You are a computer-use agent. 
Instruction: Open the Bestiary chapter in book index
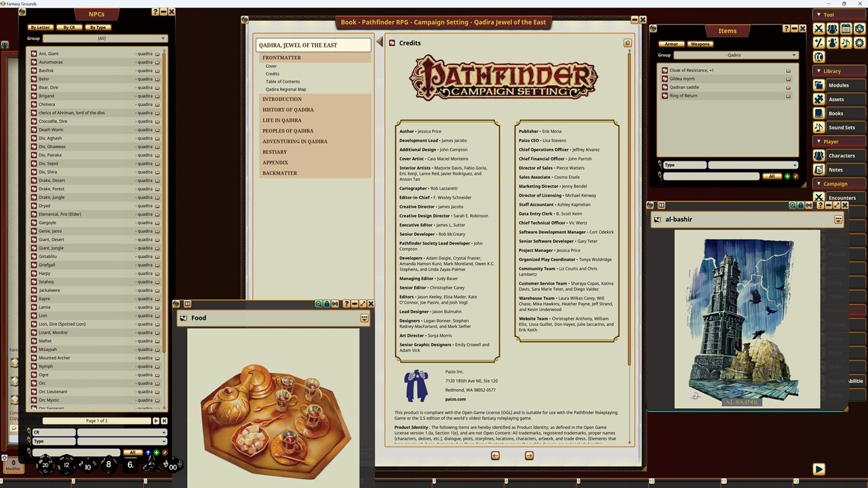(275, 152)
